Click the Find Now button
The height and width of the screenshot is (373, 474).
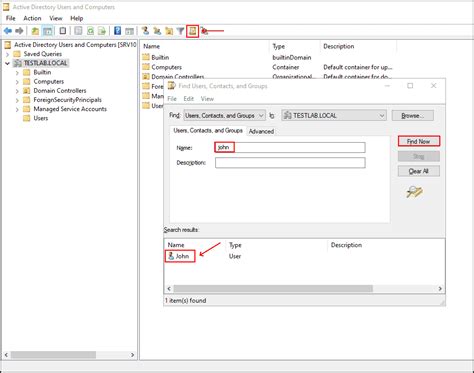click(419, 141)
